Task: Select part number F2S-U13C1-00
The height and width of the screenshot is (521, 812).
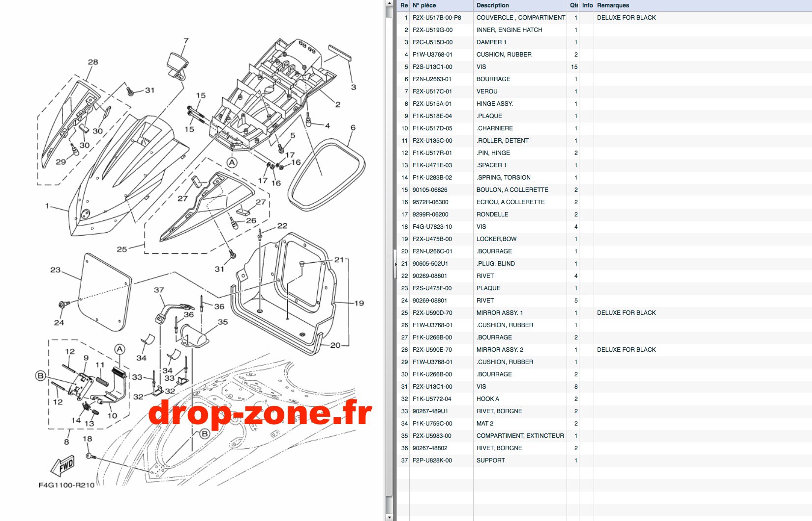Action: coord(432,67)
